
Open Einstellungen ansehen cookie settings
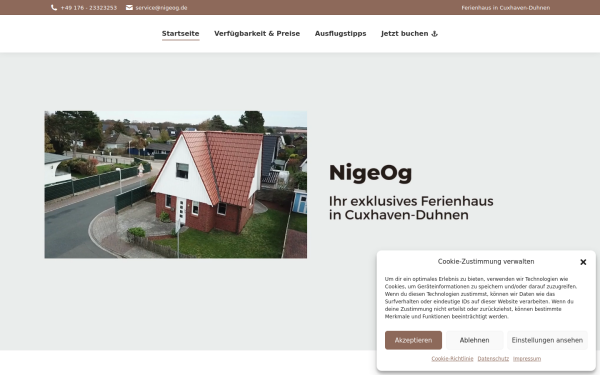tap(547, 340)
